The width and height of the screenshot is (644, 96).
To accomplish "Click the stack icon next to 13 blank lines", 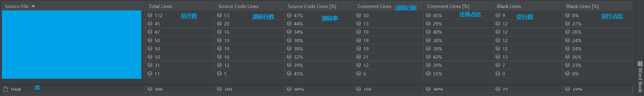I will [x=498, y=57].
